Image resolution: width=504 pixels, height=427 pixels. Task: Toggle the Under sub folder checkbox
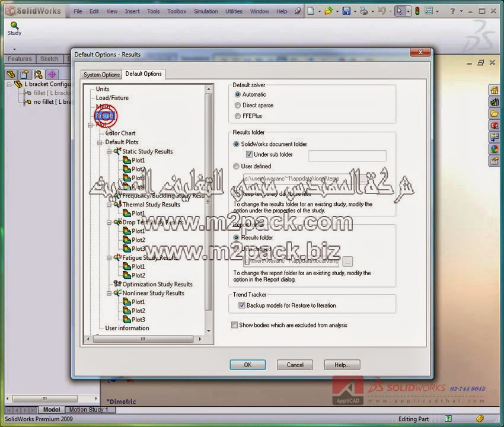pyautogui.click(x=249, y=154)
